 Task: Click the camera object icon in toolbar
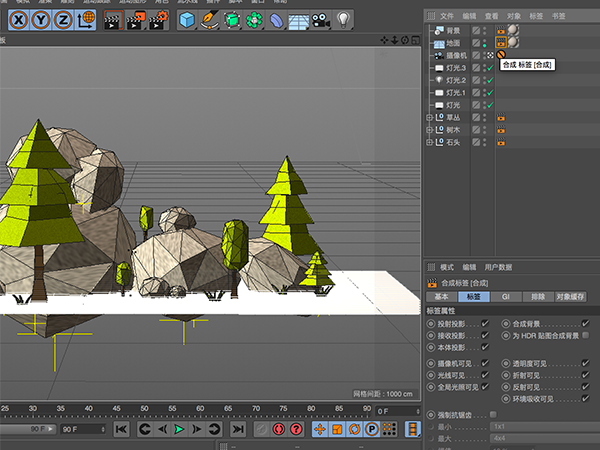[x=322, y=19]
